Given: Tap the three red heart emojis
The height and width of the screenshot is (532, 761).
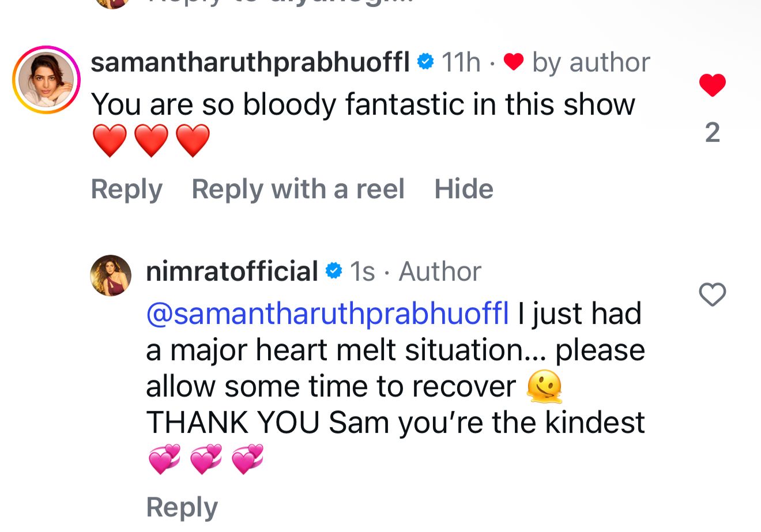Looking at the screenshot, I should [151, 141].
